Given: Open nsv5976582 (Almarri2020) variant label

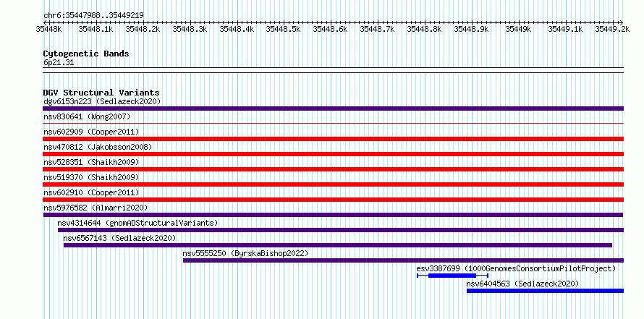Looking at the screenshot, I should click(x=96, y=208).
